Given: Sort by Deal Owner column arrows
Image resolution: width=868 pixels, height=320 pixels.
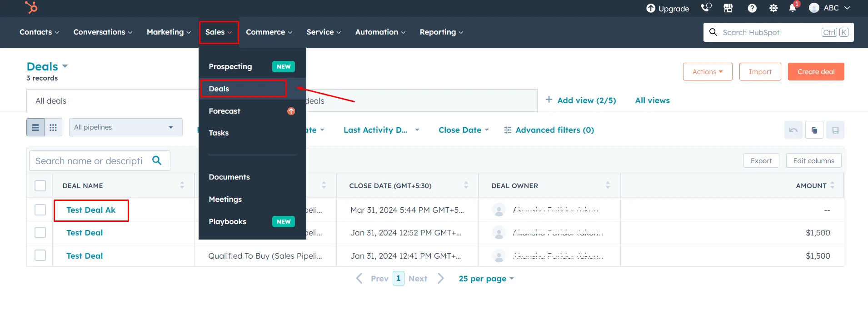Looking at the screenshot, I should click(608, 185).
